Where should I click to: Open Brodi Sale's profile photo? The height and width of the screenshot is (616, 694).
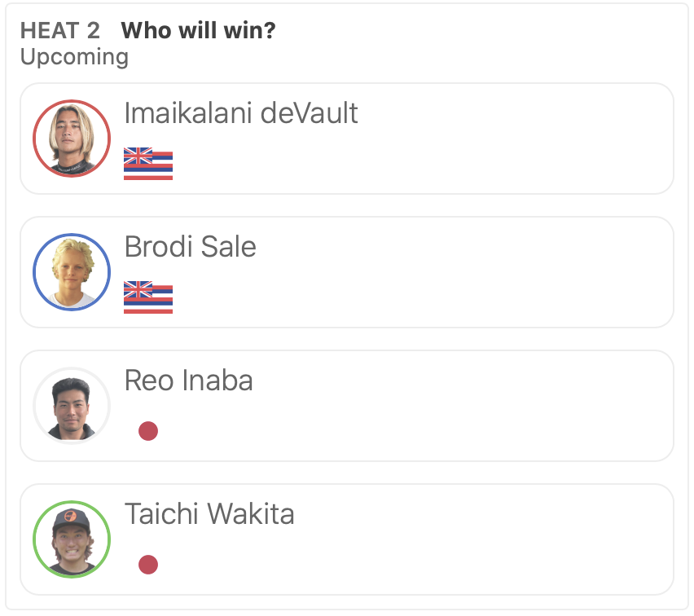[x=72, y=272]
